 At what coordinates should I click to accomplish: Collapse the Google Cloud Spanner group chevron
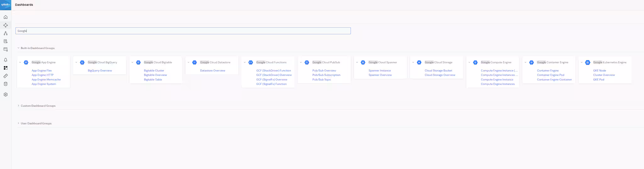pyautogui.click(x=357, y=63)
